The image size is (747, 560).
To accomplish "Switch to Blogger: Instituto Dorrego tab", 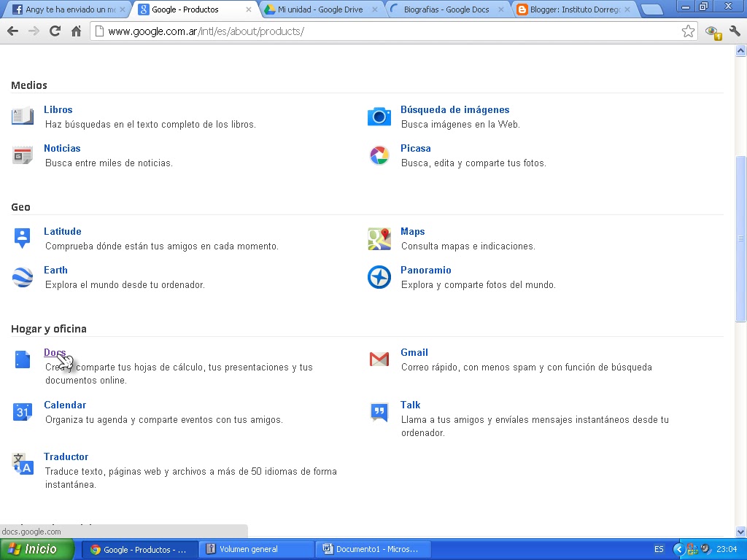I will click(x=575, y=9).
